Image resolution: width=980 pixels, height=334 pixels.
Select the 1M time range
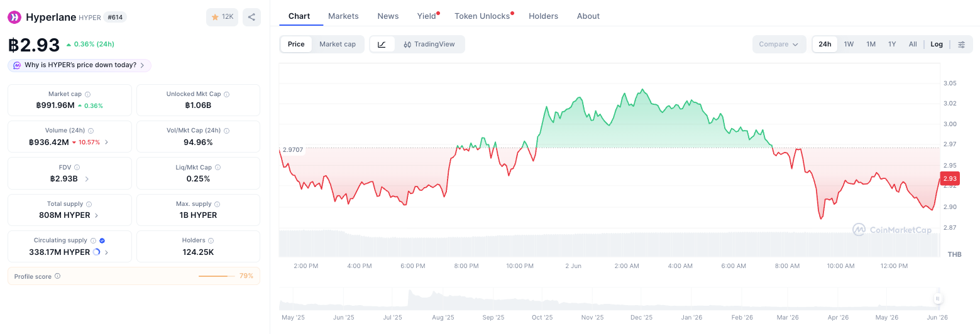[871, 44]
